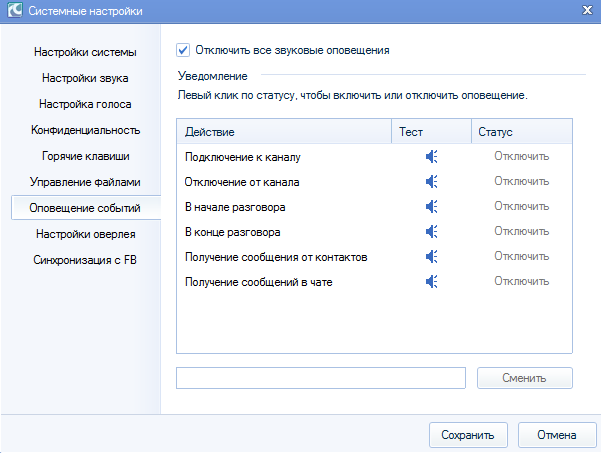Open Управление файлами section
This screenshot has height=453, width=601.
click(85, 182)
